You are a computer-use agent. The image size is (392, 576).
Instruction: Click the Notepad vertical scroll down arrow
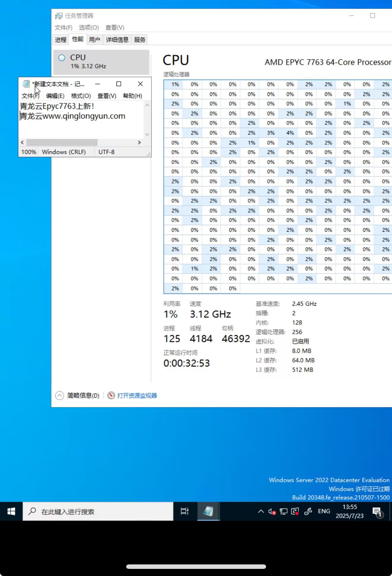147,135
